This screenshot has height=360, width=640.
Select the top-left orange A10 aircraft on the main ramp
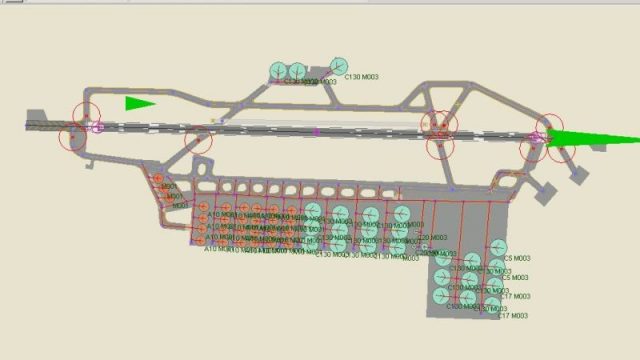tap(203, 207)
